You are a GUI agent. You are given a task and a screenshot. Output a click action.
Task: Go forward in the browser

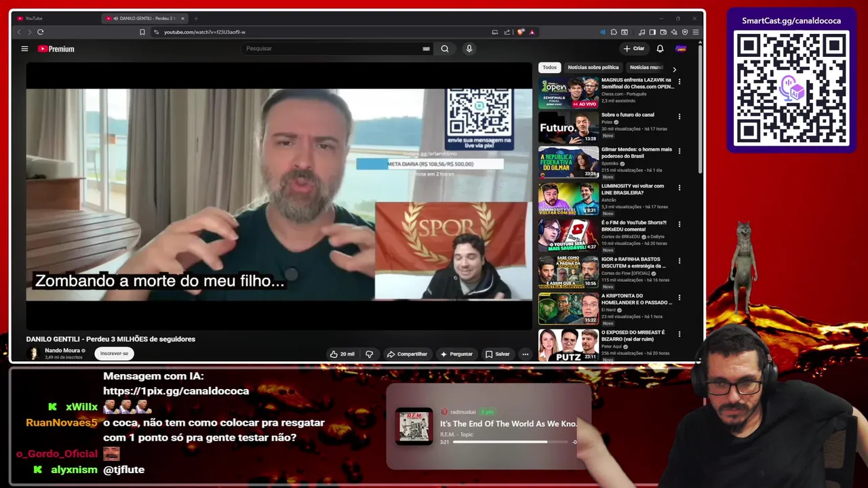click(x=29, y=32)
